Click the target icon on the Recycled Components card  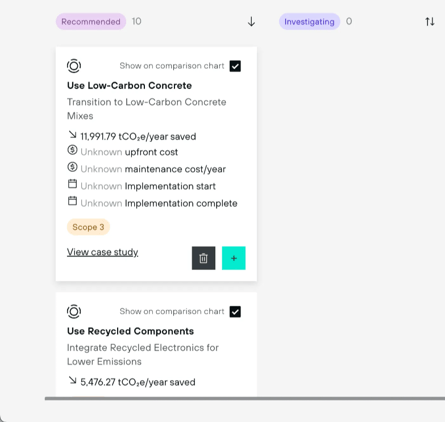74,311
